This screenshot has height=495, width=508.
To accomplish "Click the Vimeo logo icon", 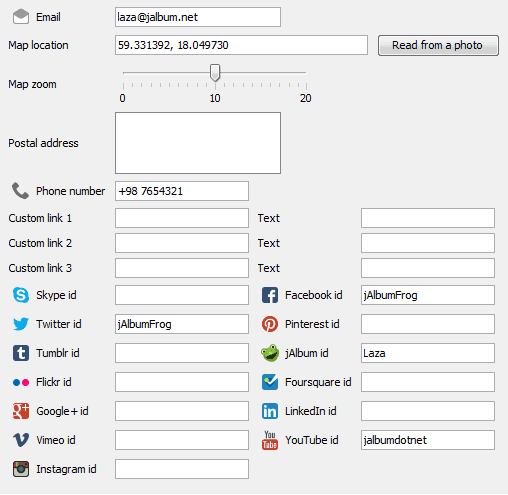I will coord(21,440).
